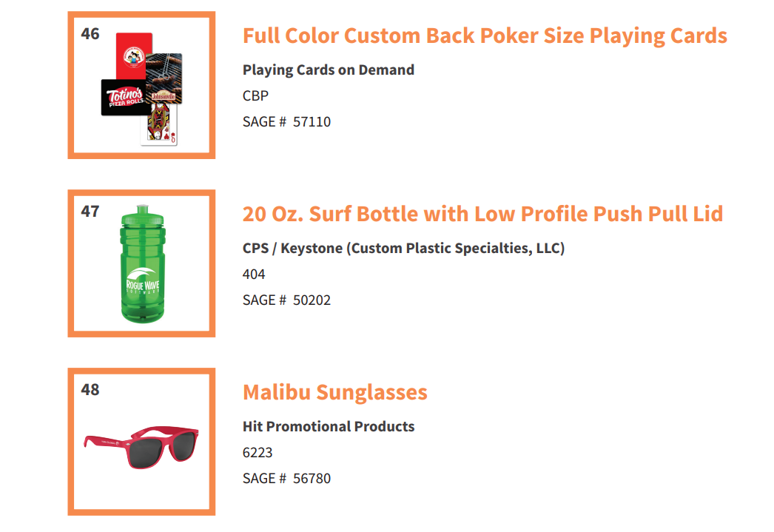Select the Playing Cards on Demand supplier name
774x532 pixels.
329,70
